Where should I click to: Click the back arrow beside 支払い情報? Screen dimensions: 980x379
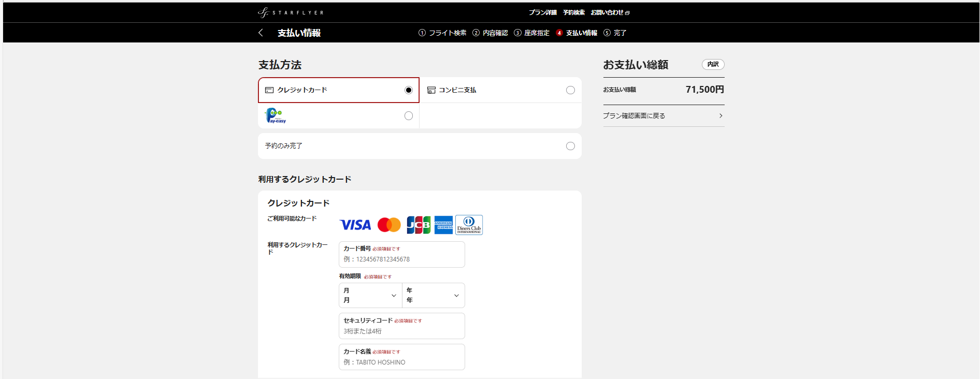261,33
